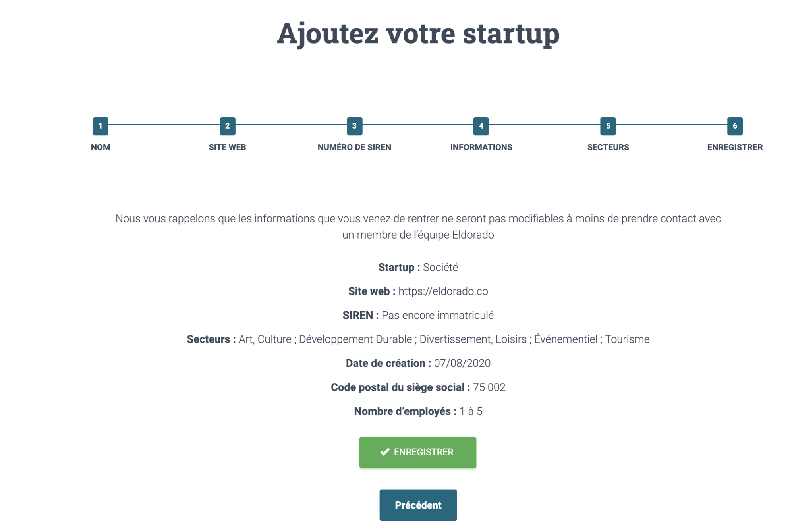Go back with the Précédent button
The width and height of the screenshot is (794, 532).
coord(418,505)
